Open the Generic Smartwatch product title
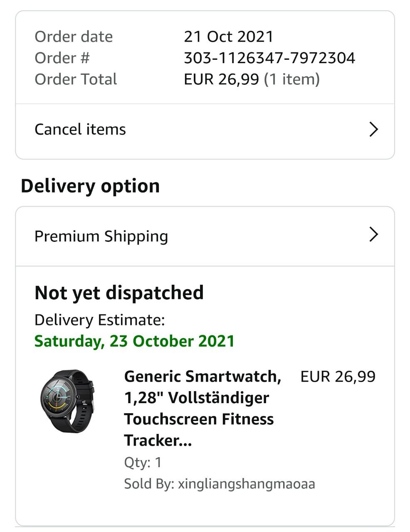 tap(203, 408)
